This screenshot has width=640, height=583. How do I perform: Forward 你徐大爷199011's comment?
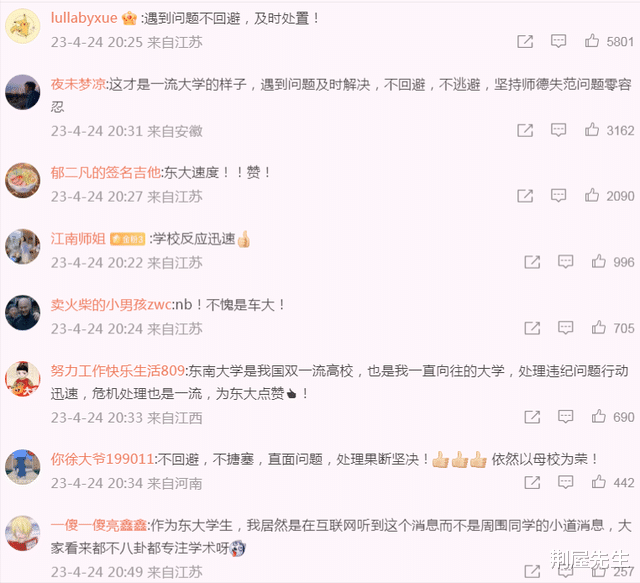click(532, 483)
